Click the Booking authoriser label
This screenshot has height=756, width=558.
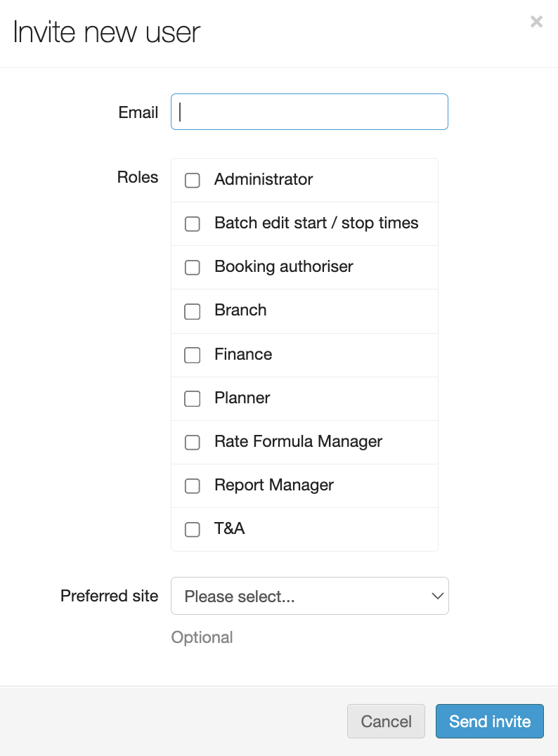pos(284,267)
